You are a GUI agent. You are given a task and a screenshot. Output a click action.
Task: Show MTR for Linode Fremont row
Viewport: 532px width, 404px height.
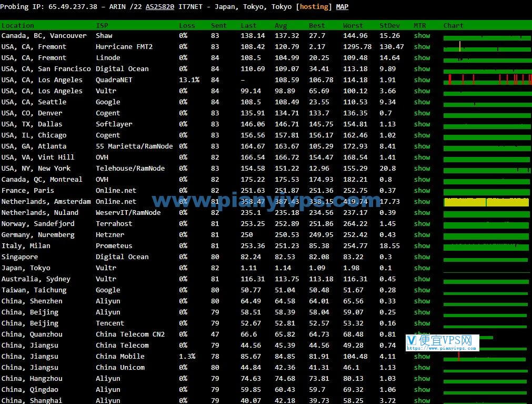[421, 58]
